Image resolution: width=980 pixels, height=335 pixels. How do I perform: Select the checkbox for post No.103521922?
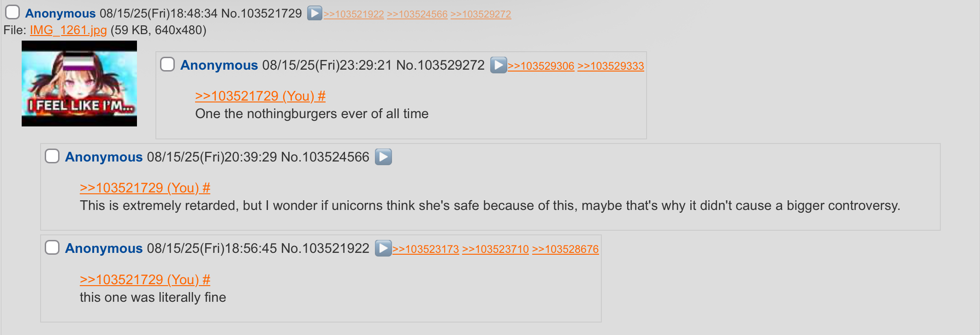tap(52, 247)
